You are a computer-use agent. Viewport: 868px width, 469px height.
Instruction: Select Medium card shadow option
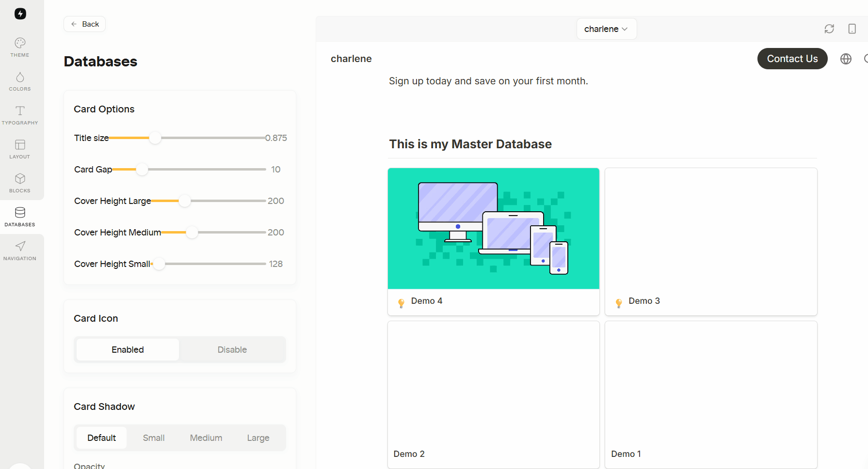tap(206, 438)
